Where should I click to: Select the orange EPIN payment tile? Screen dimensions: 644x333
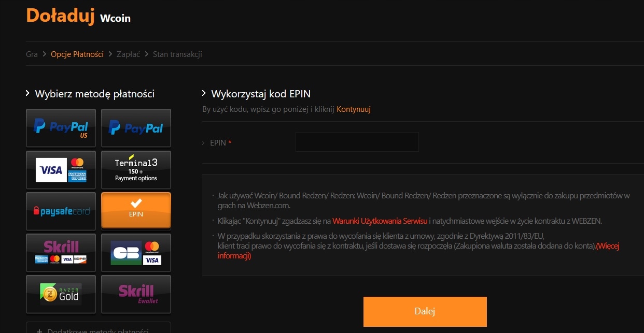pyautogui.click(x=136, y=210)
